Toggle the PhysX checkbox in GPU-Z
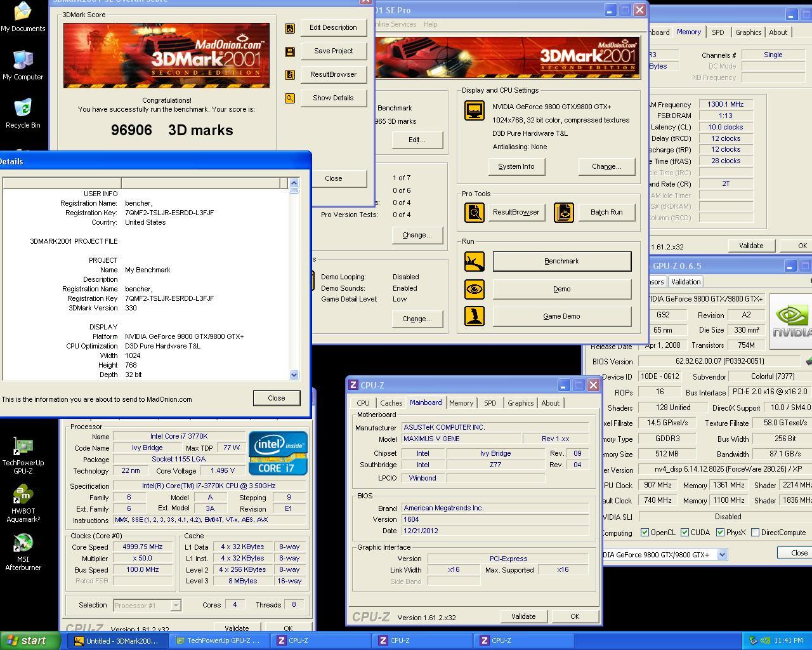 click(x=720, y=533)
